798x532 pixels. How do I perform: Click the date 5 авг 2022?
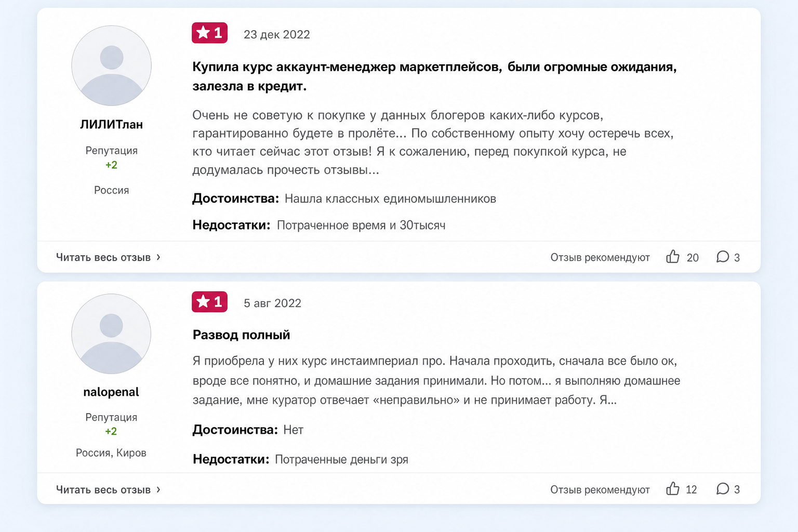[273, 303]
